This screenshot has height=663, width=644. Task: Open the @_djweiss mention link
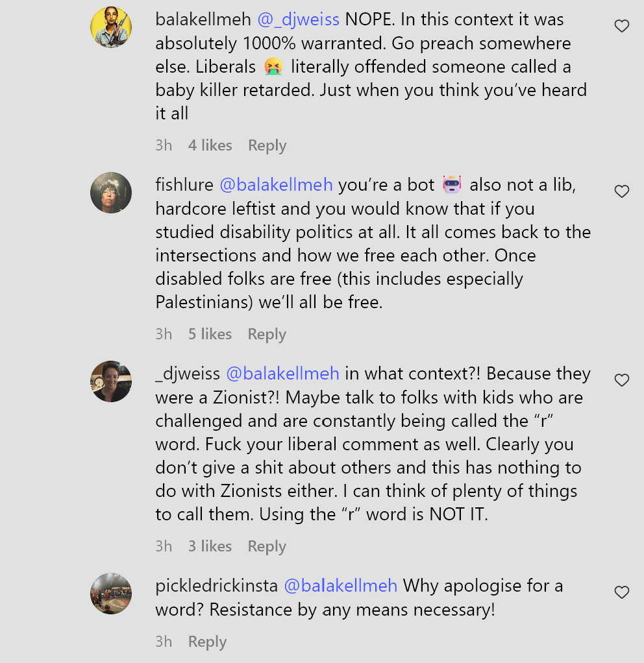299,20
